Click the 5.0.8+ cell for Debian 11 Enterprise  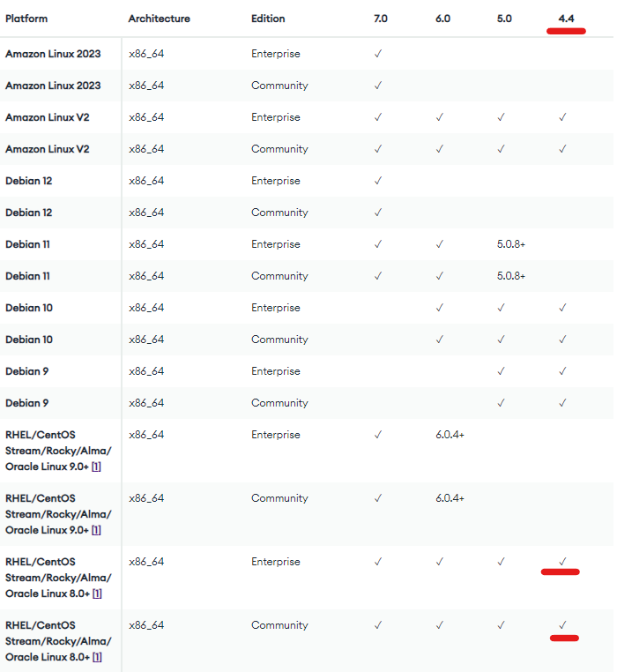tap(511, 244)
